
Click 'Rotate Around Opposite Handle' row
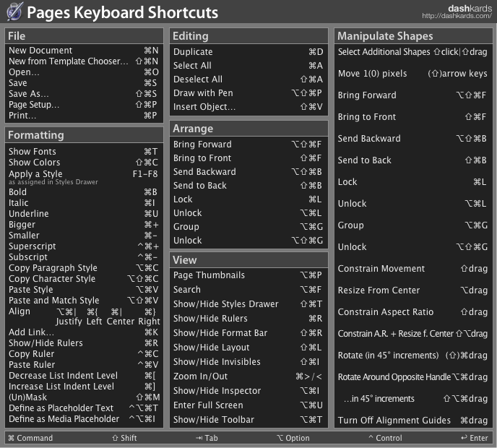(x=412, y=377)
